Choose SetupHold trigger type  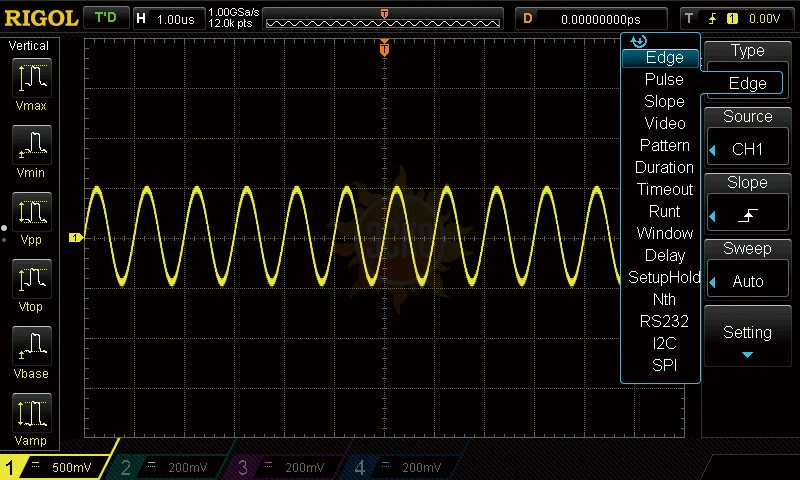pyautogui.click(x=664, y=277)
